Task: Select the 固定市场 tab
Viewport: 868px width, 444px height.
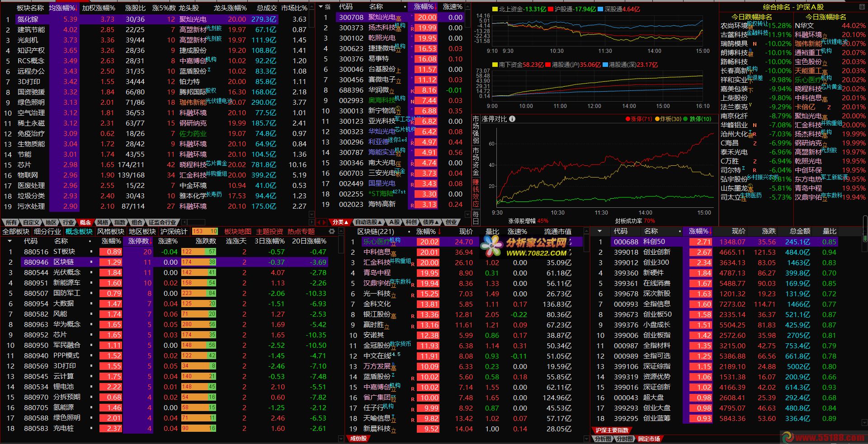Action: 649,439
